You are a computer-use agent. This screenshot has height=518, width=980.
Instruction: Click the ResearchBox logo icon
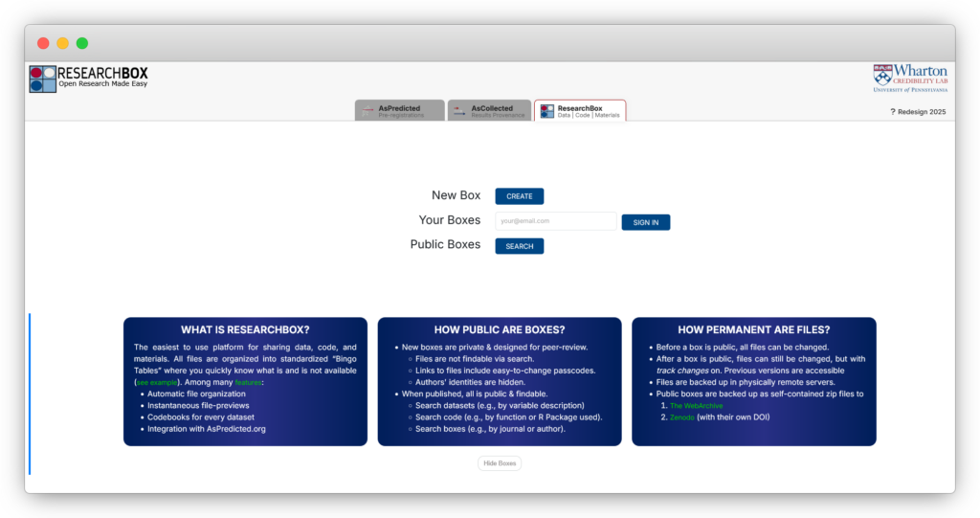[42, 79]
